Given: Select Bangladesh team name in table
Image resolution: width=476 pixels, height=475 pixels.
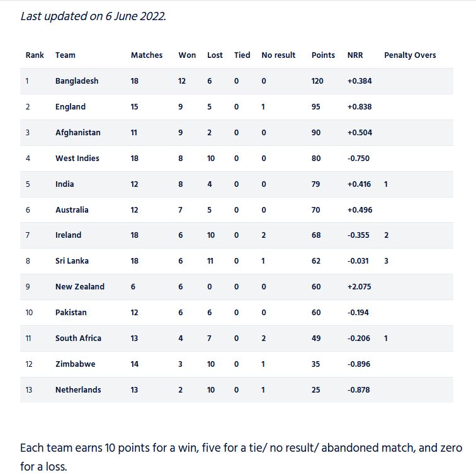Looking at the screenshot, I should point(77,81).
